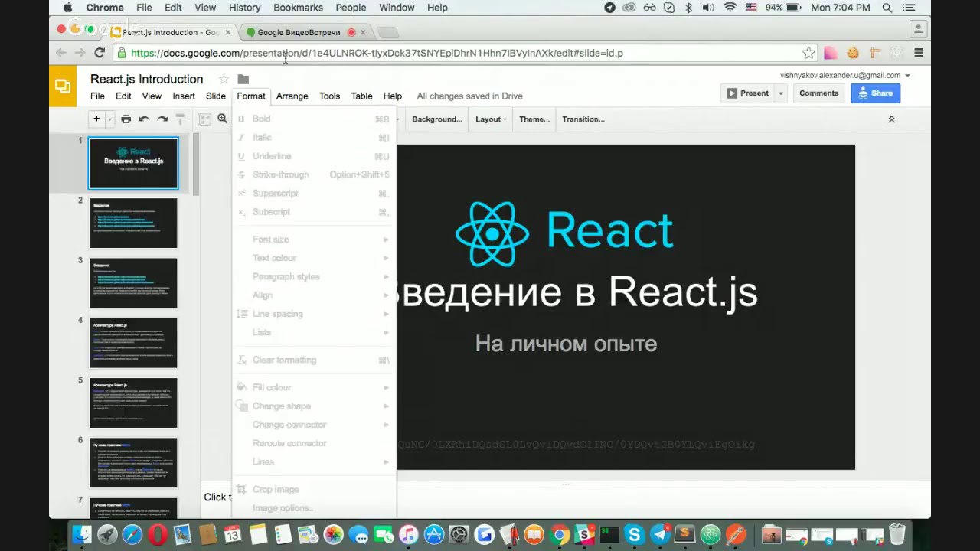The width and height of the screenshot is (980, 551).
Task: Click the Transition... button
Action: [x=583, y=119]
